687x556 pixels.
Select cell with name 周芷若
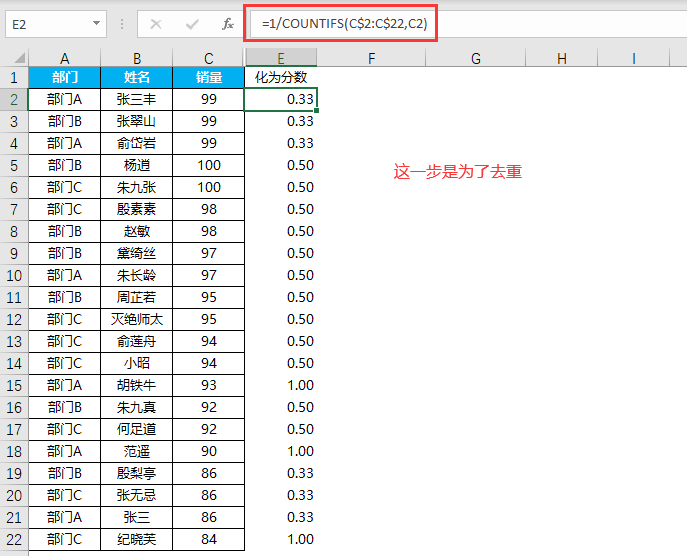137,297
